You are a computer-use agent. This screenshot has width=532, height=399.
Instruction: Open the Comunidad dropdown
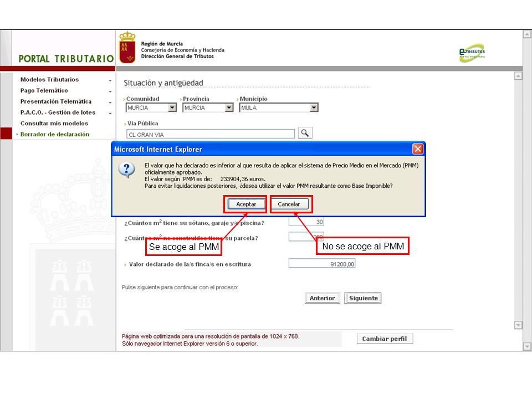coord(172,108)
